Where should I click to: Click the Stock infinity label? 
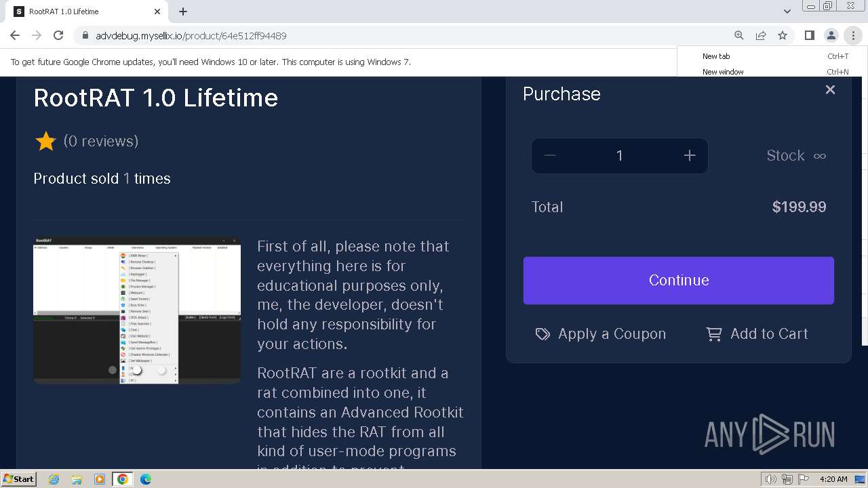(796, 156)
